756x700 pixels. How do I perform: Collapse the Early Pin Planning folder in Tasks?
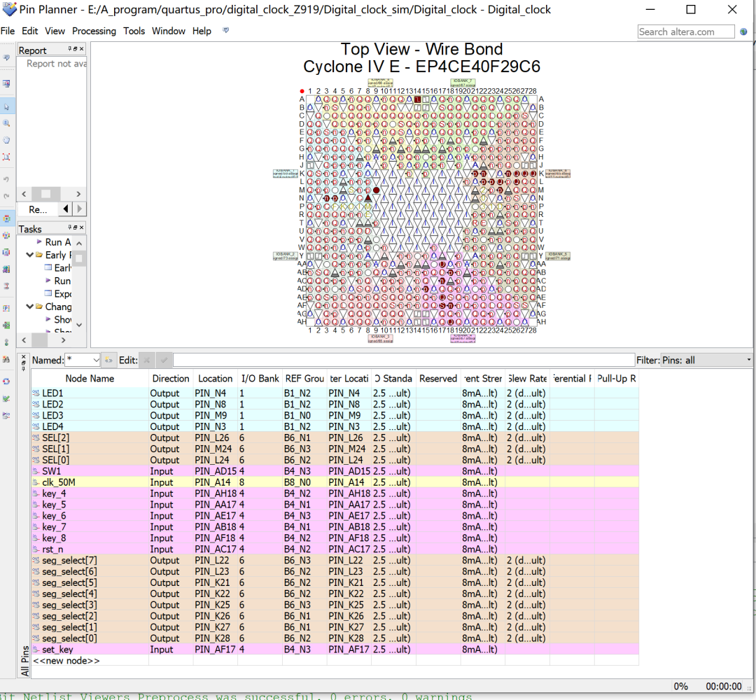coord(29,255)
